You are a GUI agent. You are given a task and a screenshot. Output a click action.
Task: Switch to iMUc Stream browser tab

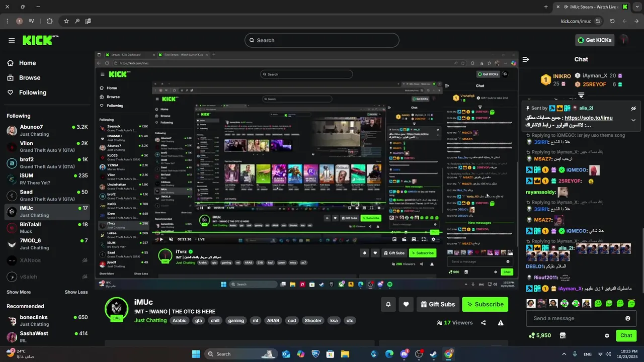pos(591,7)
